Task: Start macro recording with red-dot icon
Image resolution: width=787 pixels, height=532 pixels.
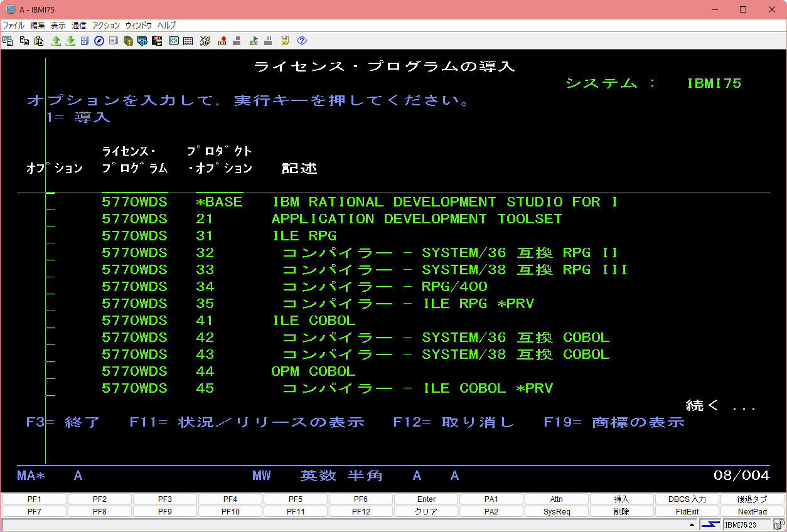Action: click(x=222, y=41)
